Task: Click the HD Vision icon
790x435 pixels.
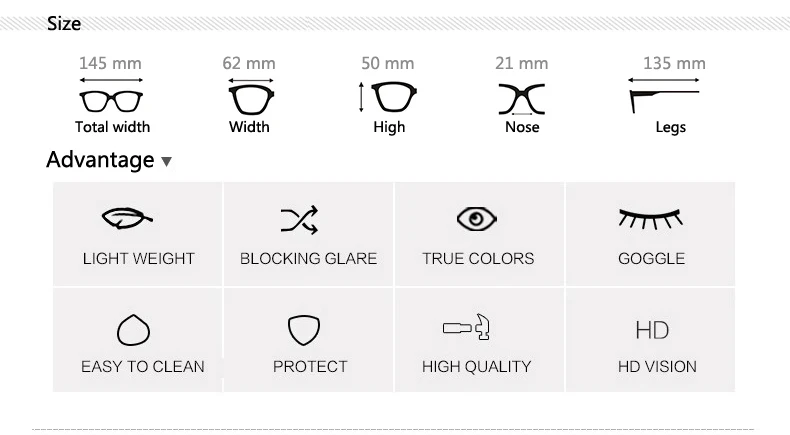Action: pyautogui.click(x=652, y=330)
